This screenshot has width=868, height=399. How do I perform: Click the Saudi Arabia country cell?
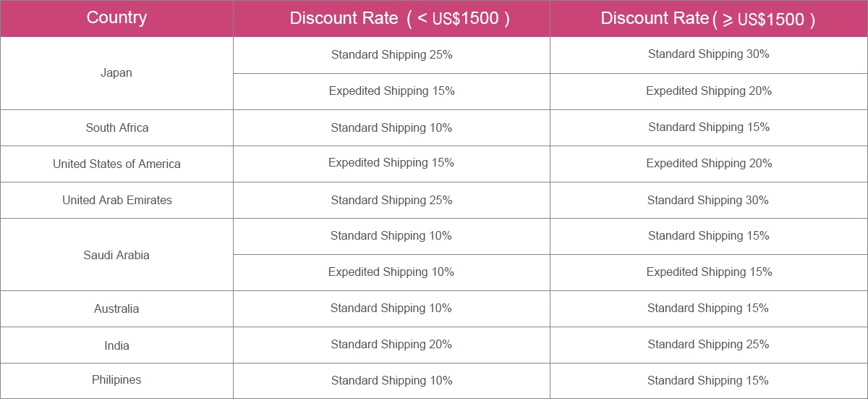click(116, 255)
